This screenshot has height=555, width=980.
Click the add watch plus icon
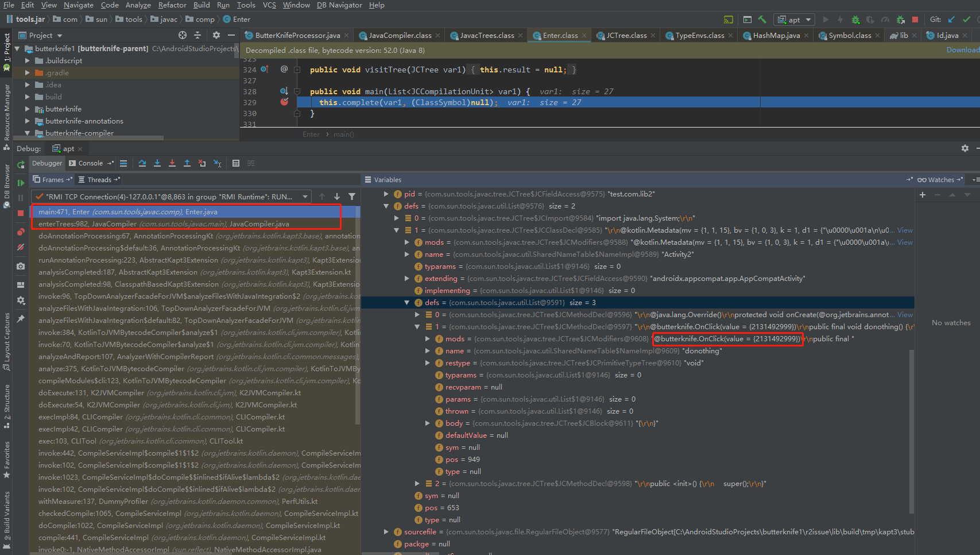tap(923, 195)
